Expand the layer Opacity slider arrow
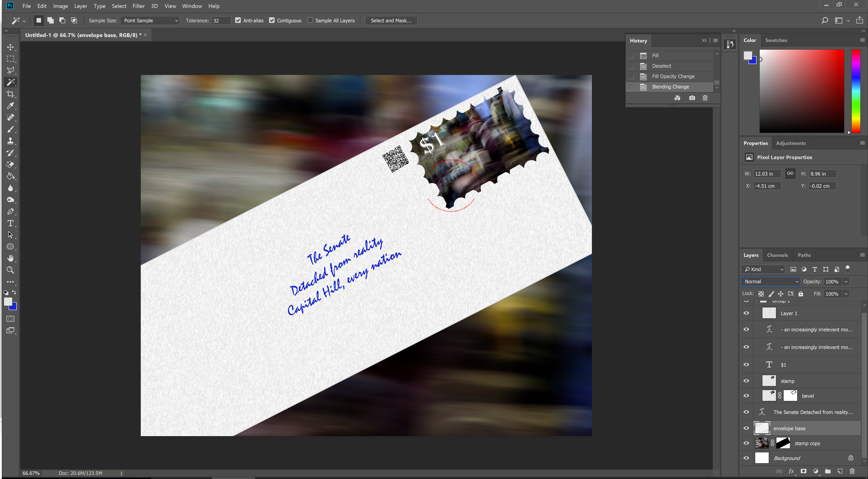 tap(846, 281)
